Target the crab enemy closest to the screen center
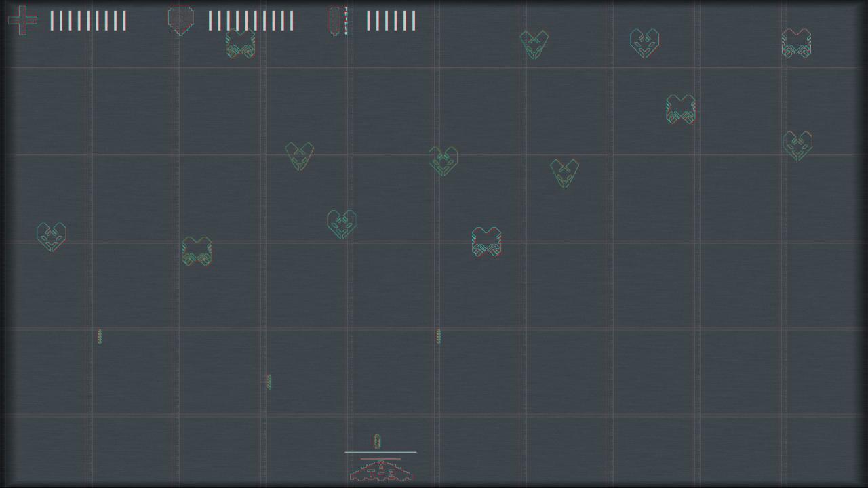868x488 pixels. [487, 242]
